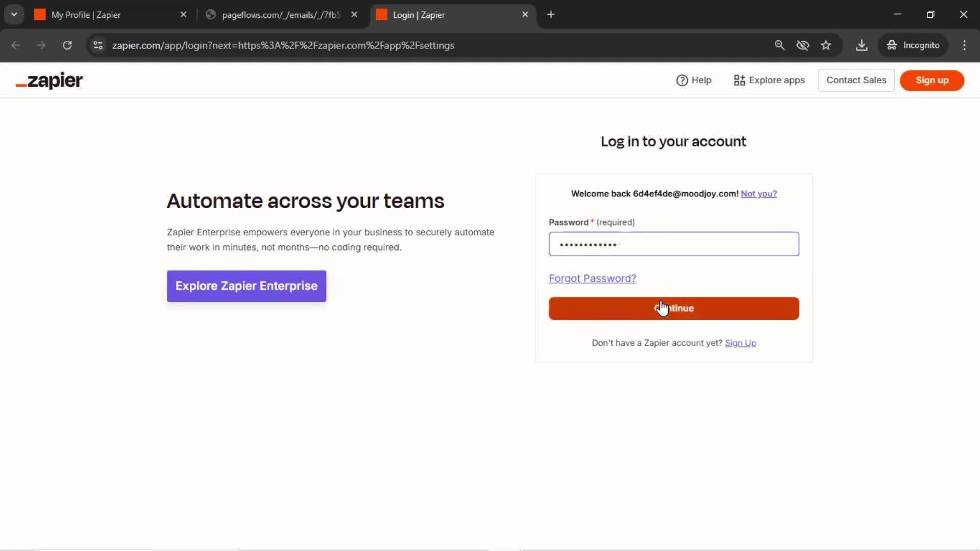980x551 pixels.
Task: Close the My Profile | Zapier tab
Action: [183, 15]
